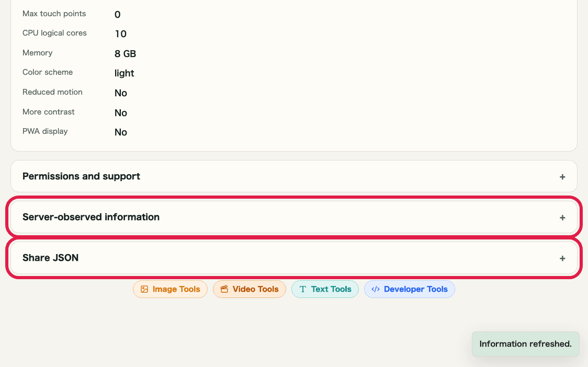588x367 pixels.
Task: Click the plus icon on Share JSON
Action: [562, 258]
